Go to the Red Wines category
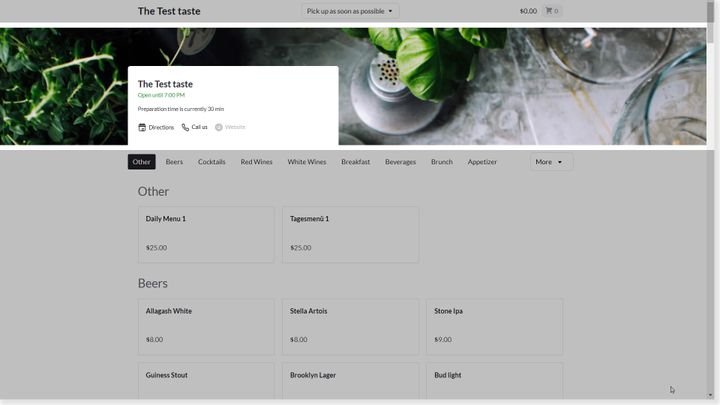720x405 pixels. pyautogui.click(x=256, y=162)
